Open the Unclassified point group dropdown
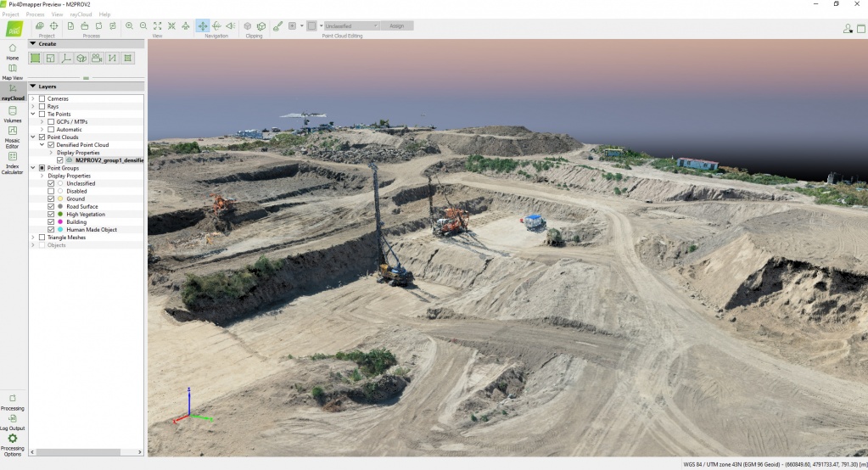This screenshot has height=470, width=868. 350,26
